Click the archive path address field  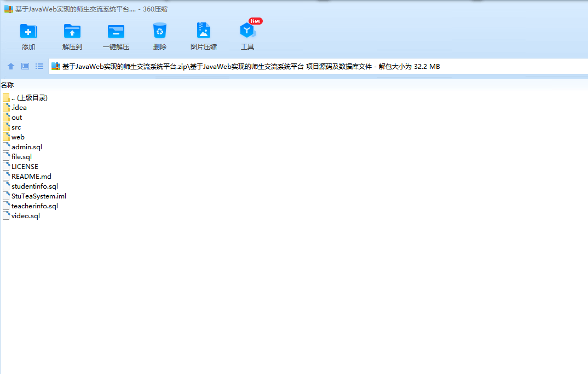pyautogui.click(x=318, y=66)
